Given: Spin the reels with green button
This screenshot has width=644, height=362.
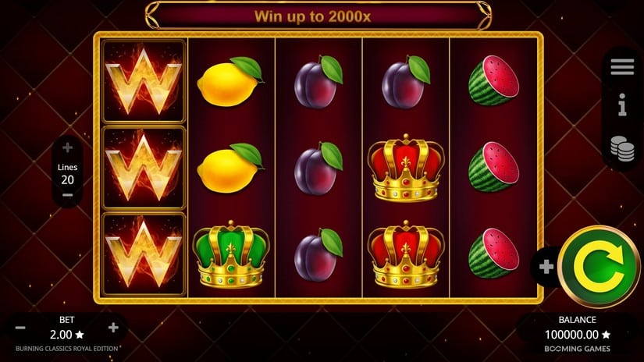Looking at the screenshot, I should click(599, 266).
